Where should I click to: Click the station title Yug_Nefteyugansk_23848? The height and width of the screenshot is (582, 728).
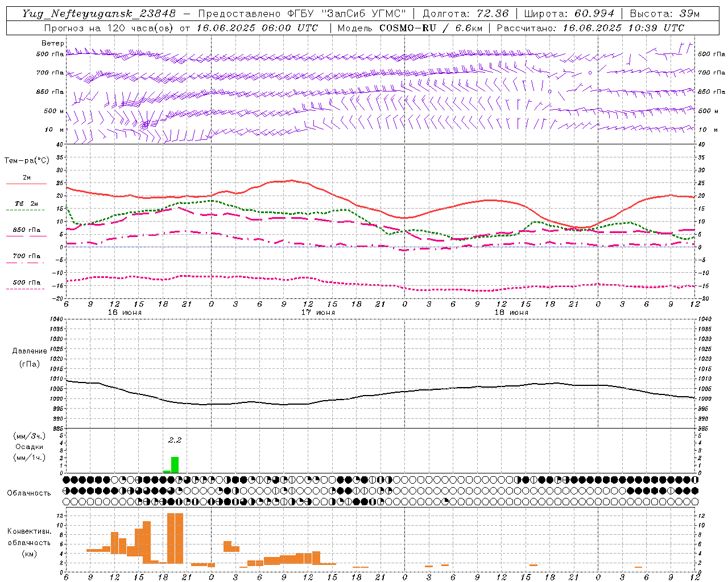[x=99, y=14]
